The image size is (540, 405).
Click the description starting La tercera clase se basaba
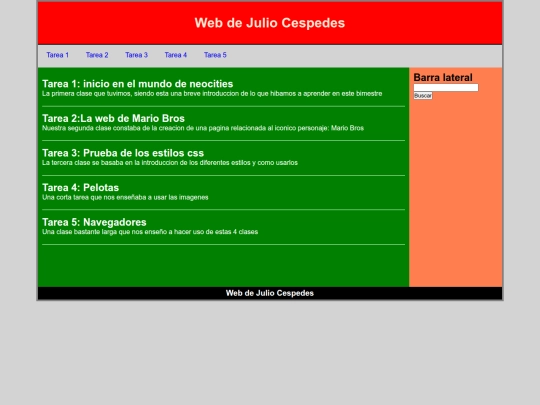[170, 163]
